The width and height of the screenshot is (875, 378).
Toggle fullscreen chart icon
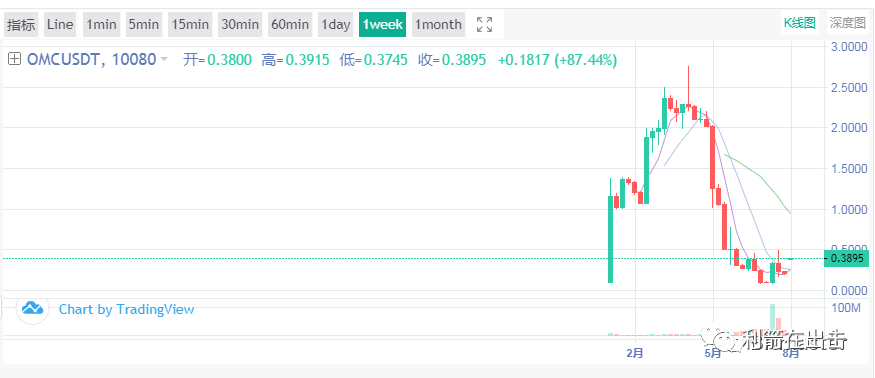pyautogui.click(x=484, y=25)
